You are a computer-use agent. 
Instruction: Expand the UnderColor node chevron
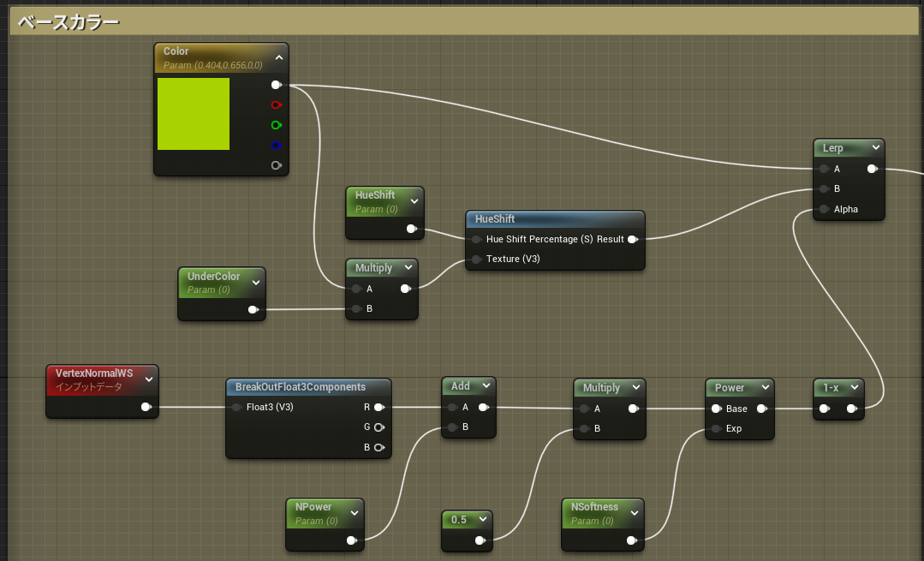pyautogui.click(x=256, y=283)
